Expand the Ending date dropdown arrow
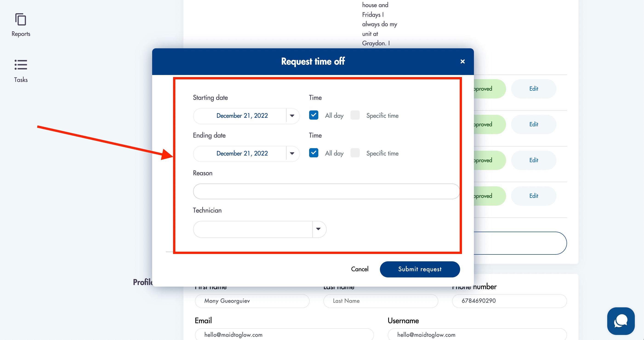 pos(292,153)
